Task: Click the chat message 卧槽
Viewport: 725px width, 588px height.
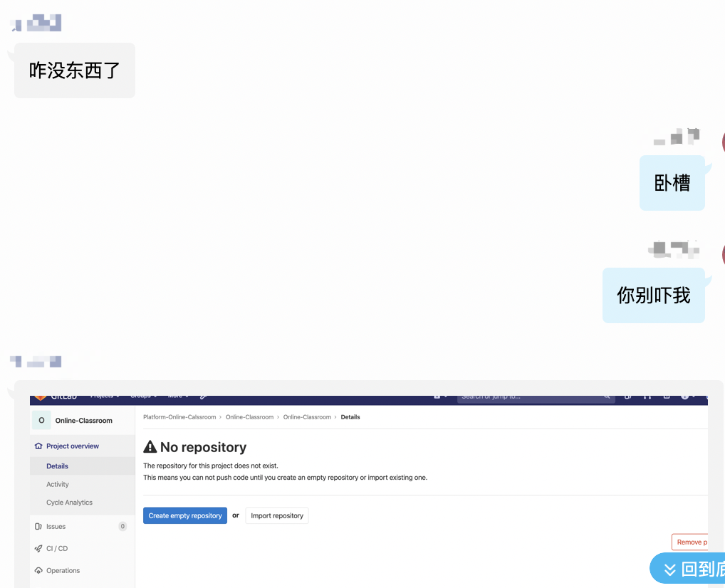Action: (672, 183)
